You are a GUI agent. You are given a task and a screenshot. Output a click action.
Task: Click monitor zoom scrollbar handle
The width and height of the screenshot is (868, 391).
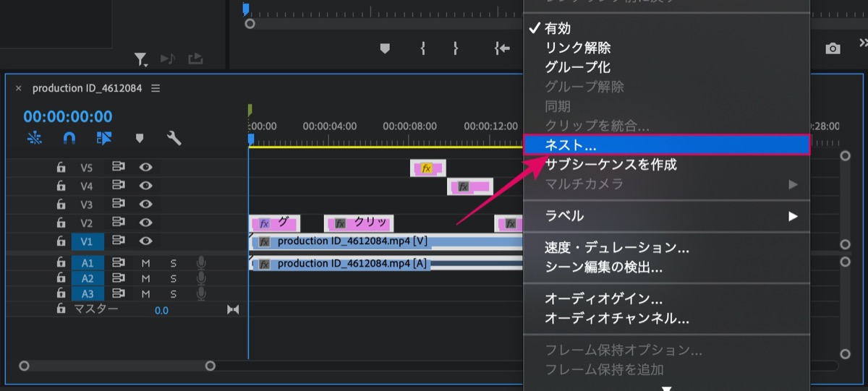pos(250,23)
